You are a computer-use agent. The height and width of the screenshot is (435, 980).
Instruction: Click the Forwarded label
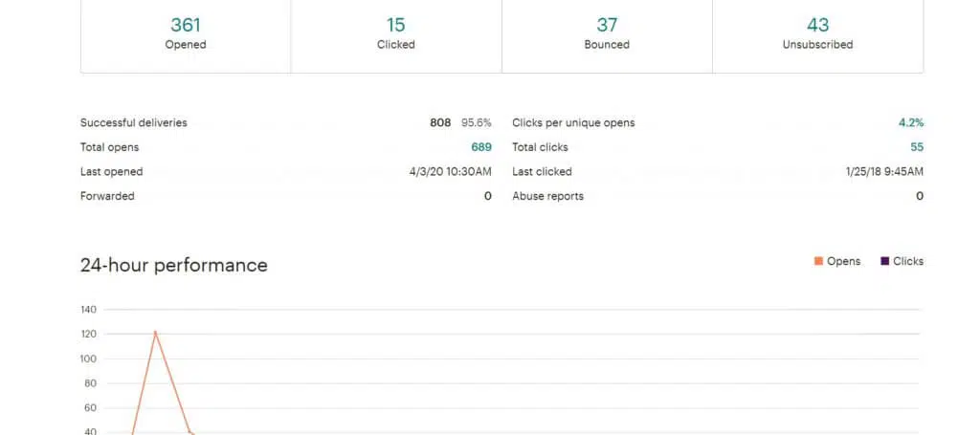[107, 196]
